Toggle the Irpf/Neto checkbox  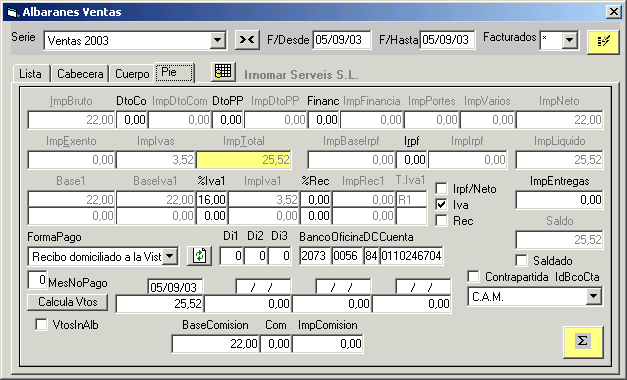pos(441,188)
